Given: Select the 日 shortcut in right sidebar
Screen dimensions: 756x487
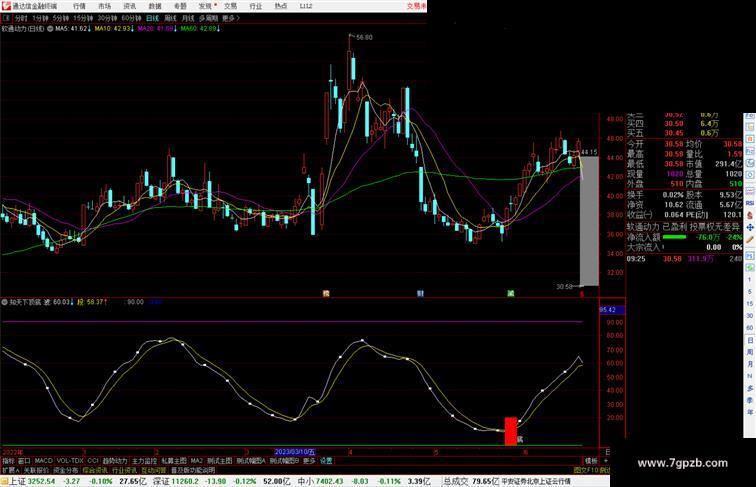Looking at the screenshot, I should pos(750,340).
